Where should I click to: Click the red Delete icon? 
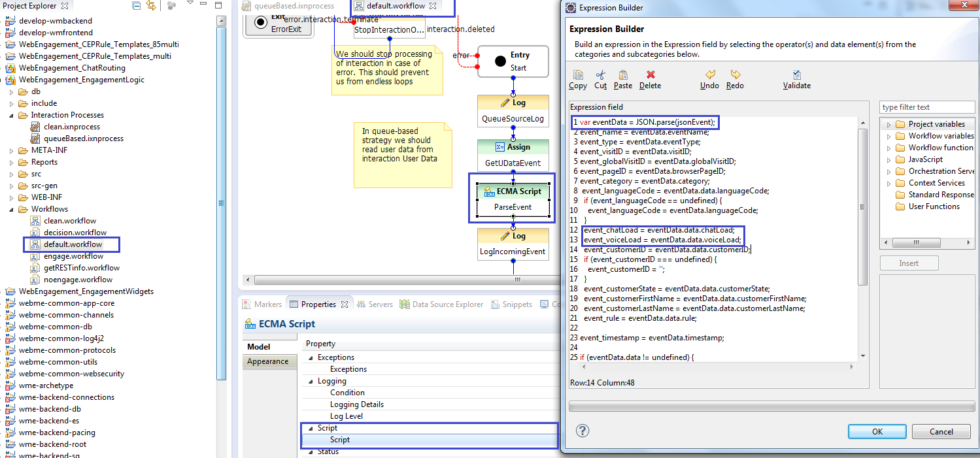tap(650, 75)
